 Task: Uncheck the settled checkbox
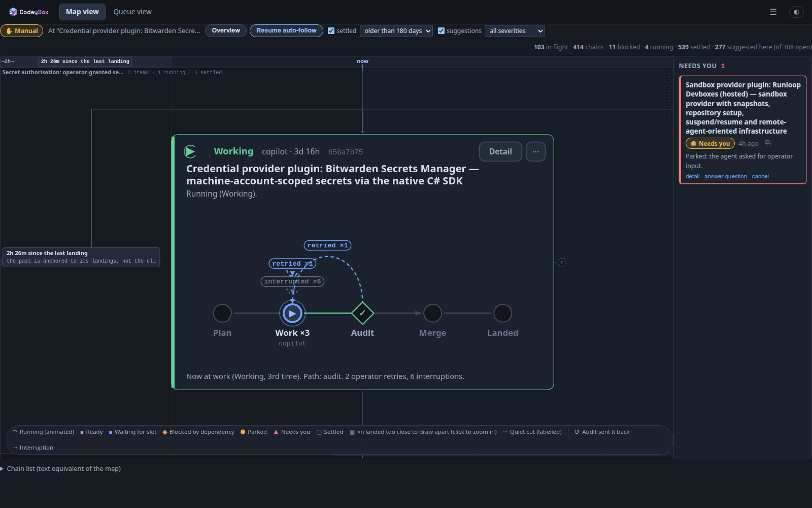331,31
